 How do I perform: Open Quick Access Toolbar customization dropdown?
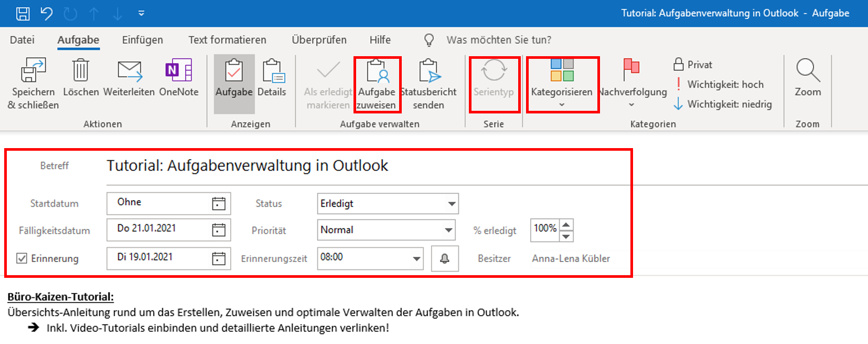pyautogui.click(x=141, y=14)
